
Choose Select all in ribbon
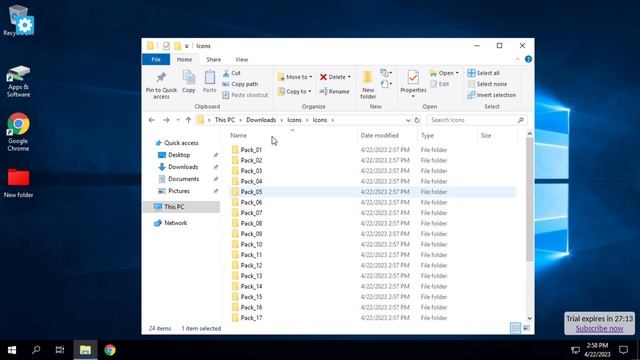click(484, 73)
